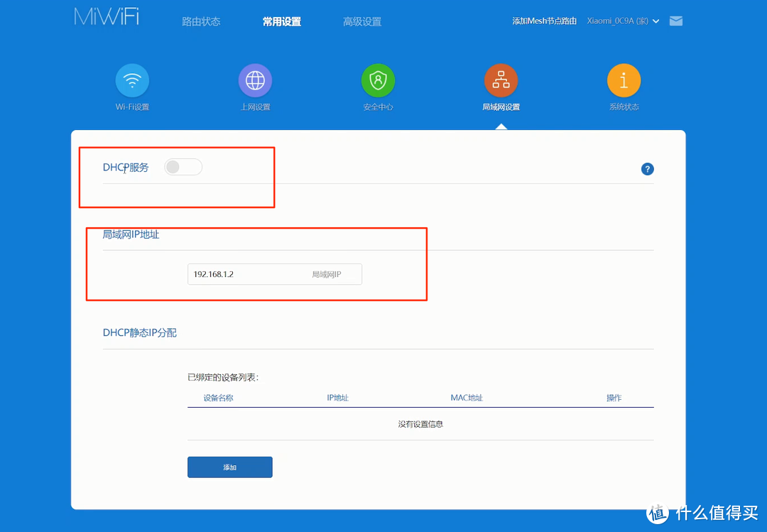The width and height of the screenshot is (767, 532).
Task: Open 安全中心 security center
Action: [x=378, y=80]
